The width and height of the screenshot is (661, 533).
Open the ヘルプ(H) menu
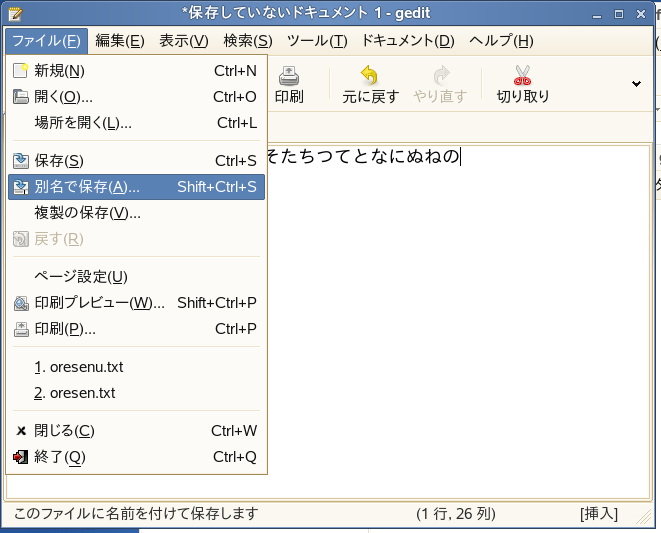(501, 41)
